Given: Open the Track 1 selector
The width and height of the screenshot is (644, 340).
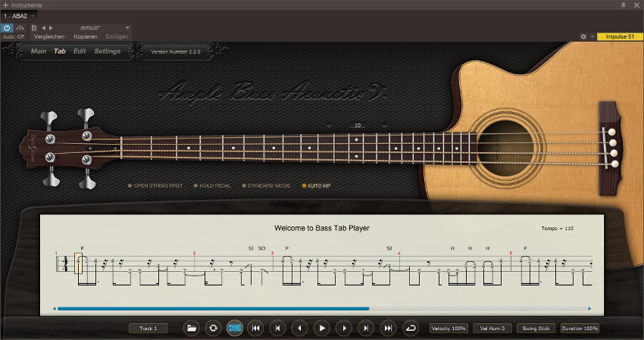Looking at the screenshot, I should pos(148,329).
